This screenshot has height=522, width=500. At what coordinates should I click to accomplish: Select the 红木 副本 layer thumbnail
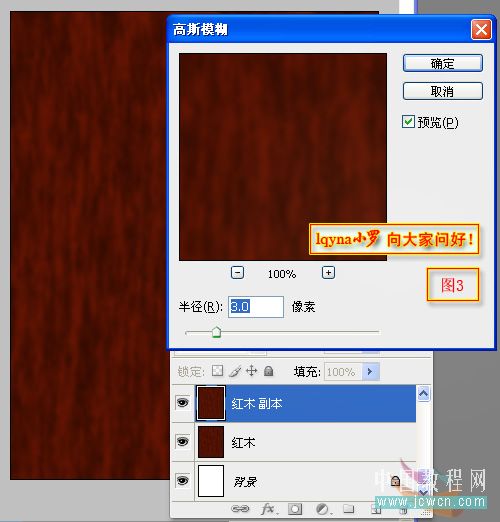[211, 403]
